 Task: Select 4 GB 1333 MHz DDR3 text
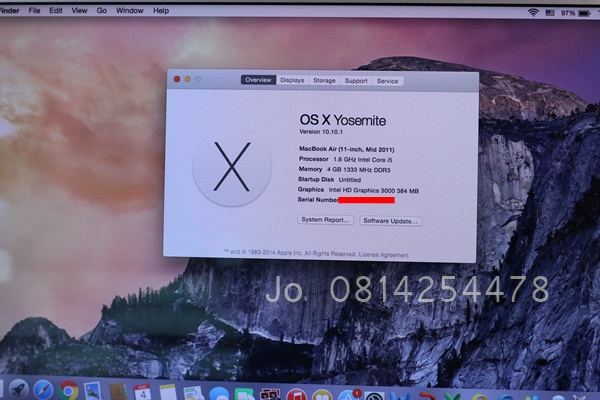click(359, 170)
